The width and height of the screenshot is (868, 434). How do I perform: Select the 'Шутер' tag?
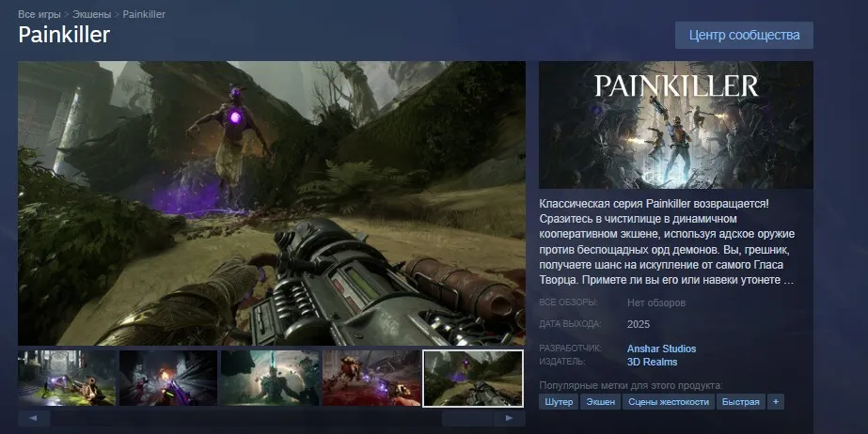559,402
